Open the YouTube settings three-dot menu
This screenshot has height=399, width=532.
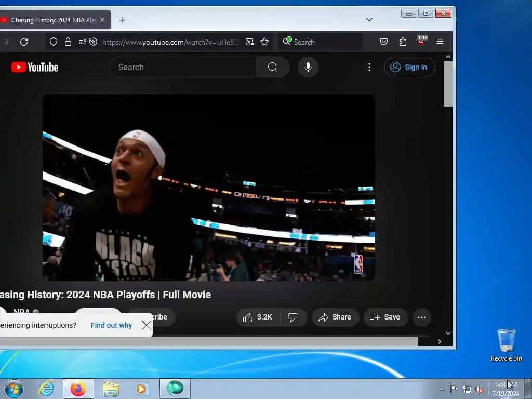click(x=369, y=67)
